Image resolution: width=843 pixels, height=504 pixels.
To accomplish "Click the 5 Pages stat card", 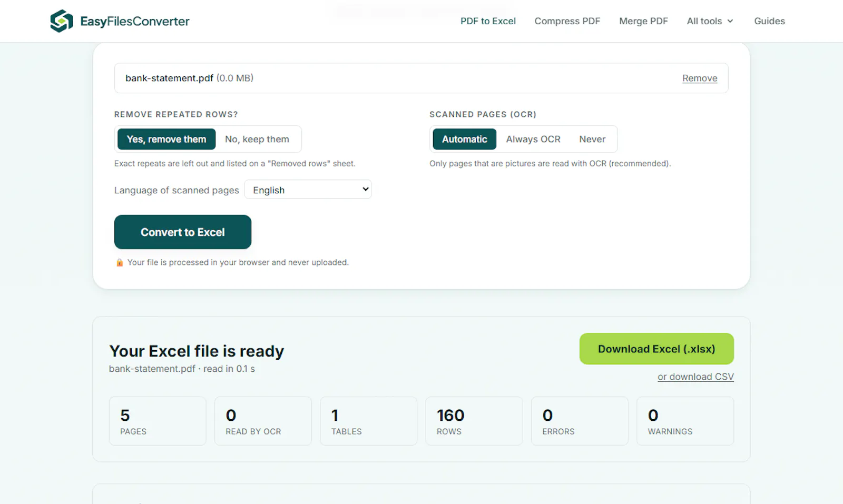I will click(158, 421).
